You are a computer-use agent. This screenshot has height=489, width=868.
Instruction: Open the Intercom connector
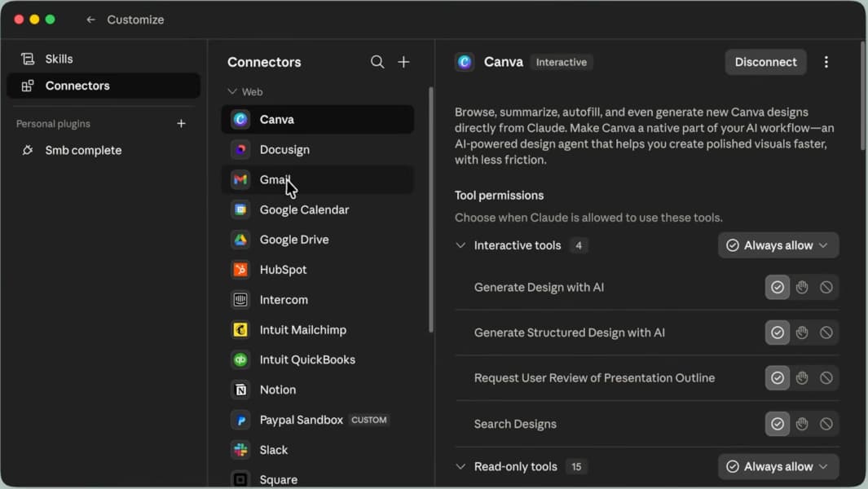[x=318, y=300]
